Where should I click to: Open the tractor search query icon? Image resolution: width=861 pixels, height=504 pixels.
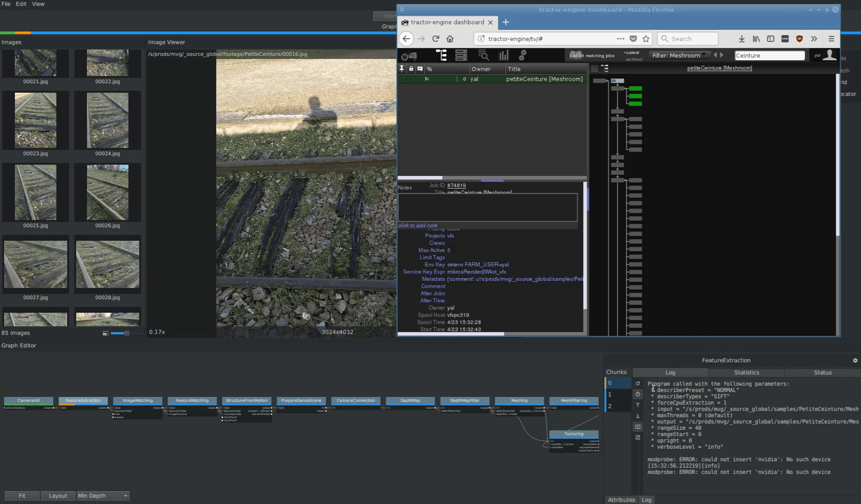(483, 56)
